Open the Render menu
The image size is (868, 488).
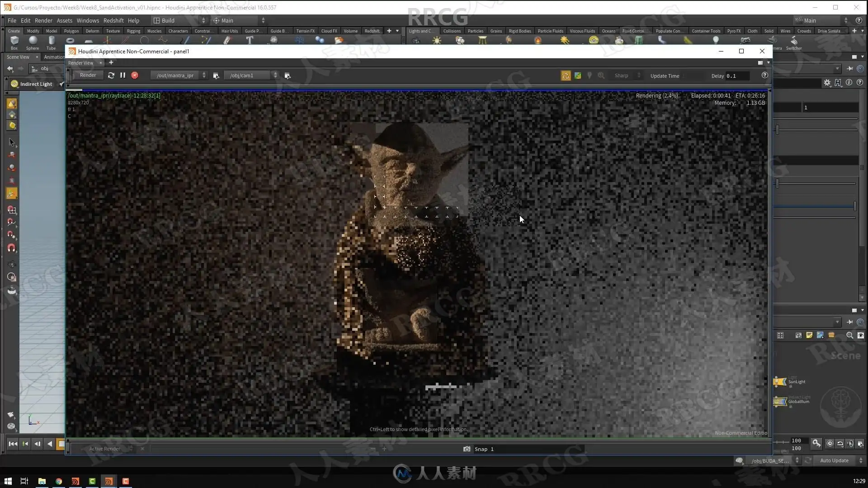[43, 20]
